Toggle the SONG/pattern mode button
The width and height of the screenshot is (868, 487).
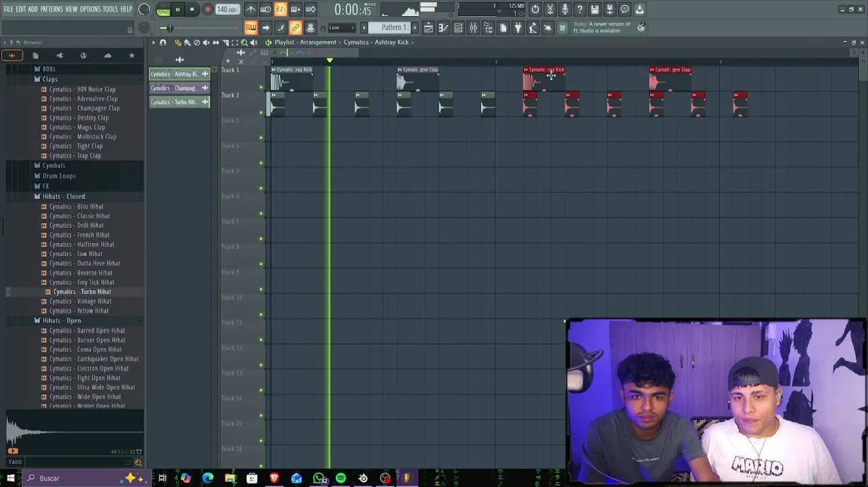click(x=164, y=9)
